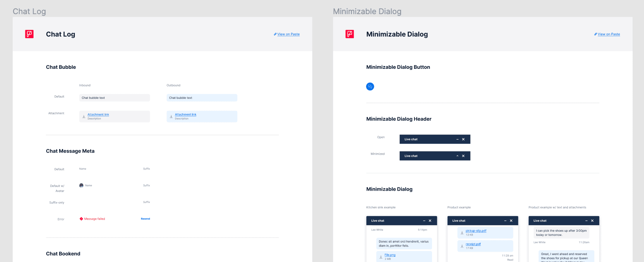Click the Paste logo in Chat Log header
The width and height of the screenshot is (644, 262).
tap(29, 34)
